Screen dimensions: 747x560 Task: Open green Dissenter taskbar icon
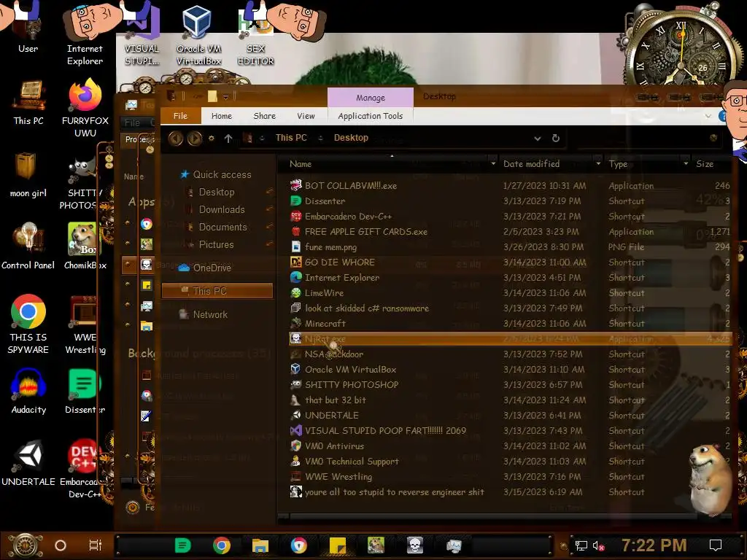[x=182, y=545]
